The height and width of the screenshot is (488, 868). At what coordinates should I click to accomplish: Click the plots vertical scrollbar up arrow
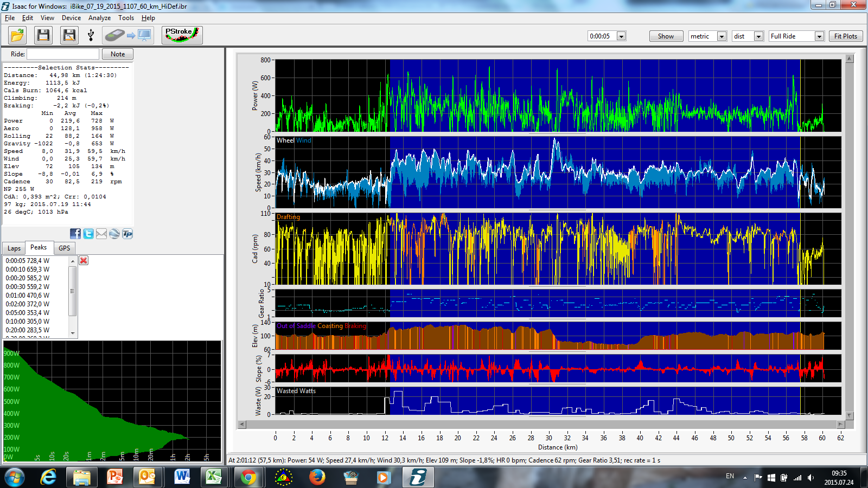(850, 59)
